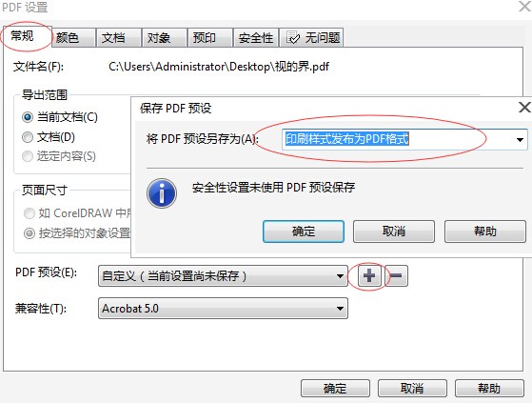
Task: Click 帮助 at bottom of PDF 设置
Action: pos(489,388)
